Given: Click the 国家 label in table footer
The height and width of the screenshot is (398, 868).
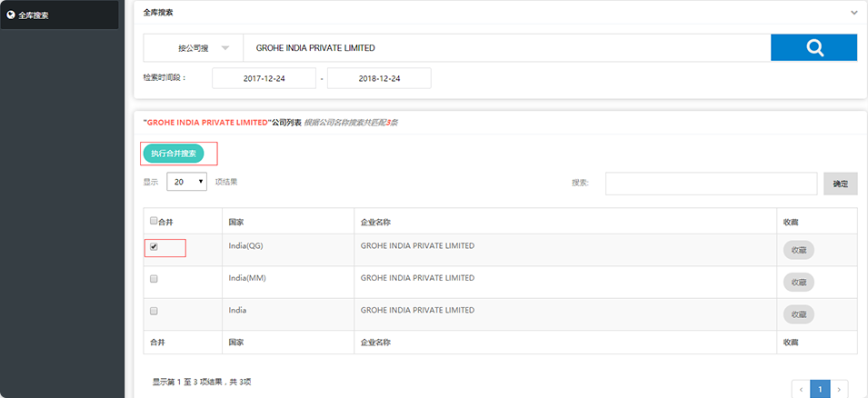Looking at the screenshot, I should pos(236,343).
